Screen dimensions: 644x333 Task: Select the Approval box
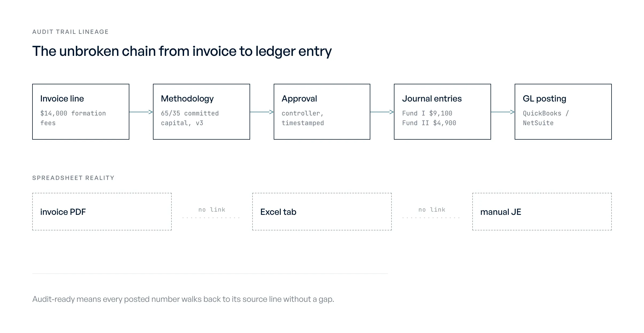tap(322, 112)
